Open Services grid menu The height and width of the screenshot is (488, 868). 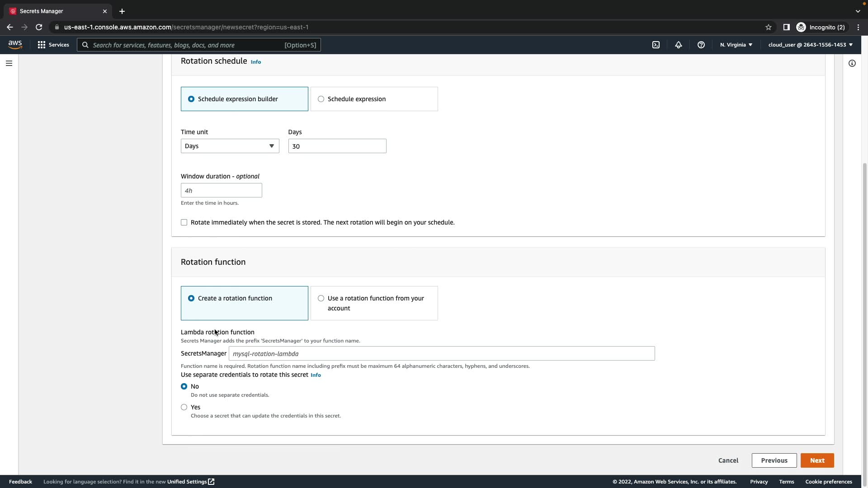tap(53, 45)
